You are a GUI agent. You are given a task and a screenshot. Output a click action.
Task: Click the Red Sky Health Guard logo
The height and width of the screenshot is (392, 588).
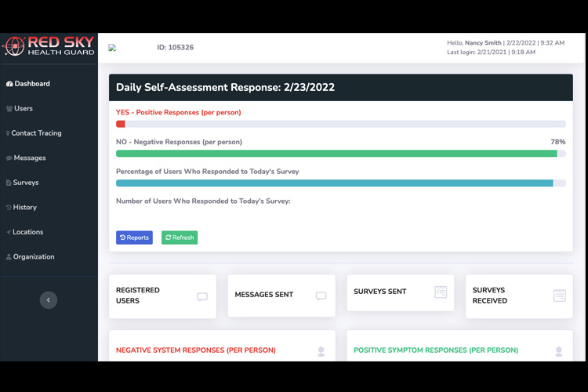click(49, 46)
